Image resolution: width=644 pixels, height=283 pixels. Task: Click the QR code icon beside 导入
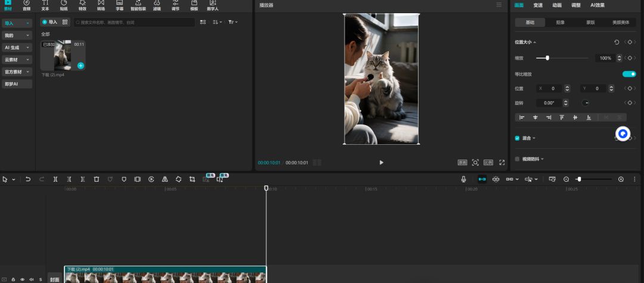point(65,22)
